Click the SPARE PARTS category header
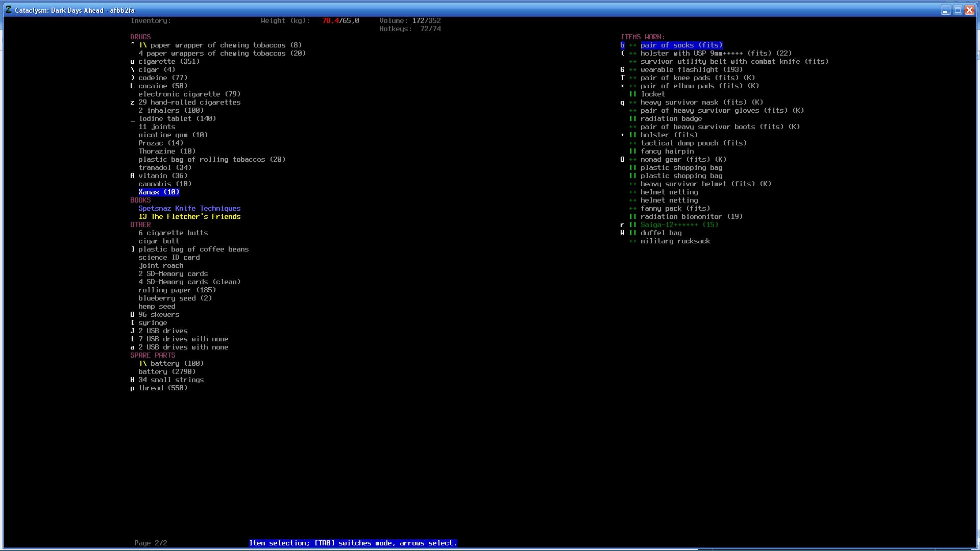This screenshot has height=551, width=980. tap(153, 356)
